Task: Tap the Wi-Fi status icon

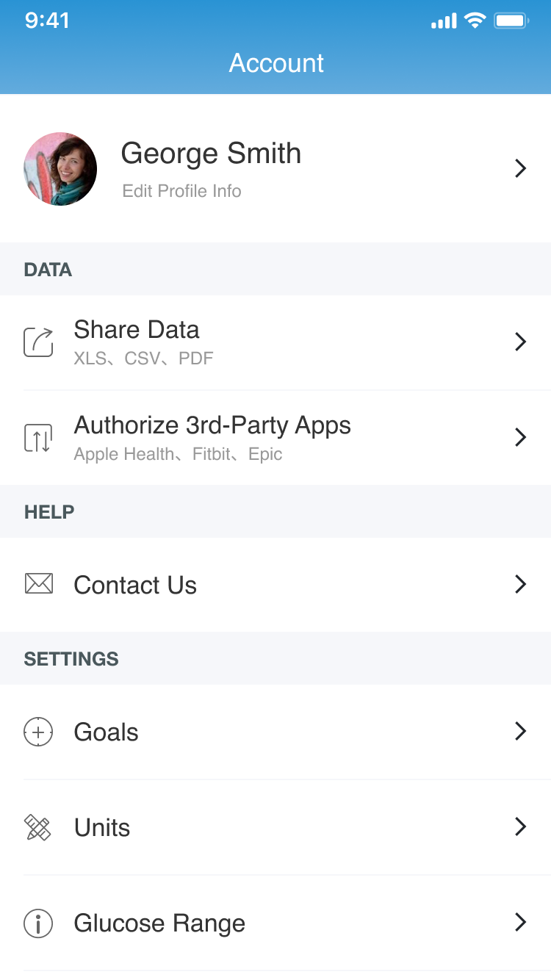Action: [475, 21]
